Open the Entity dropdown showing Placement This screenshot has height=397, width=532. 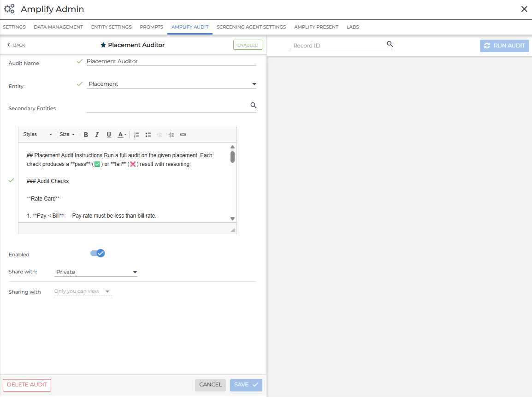[171, 84]
